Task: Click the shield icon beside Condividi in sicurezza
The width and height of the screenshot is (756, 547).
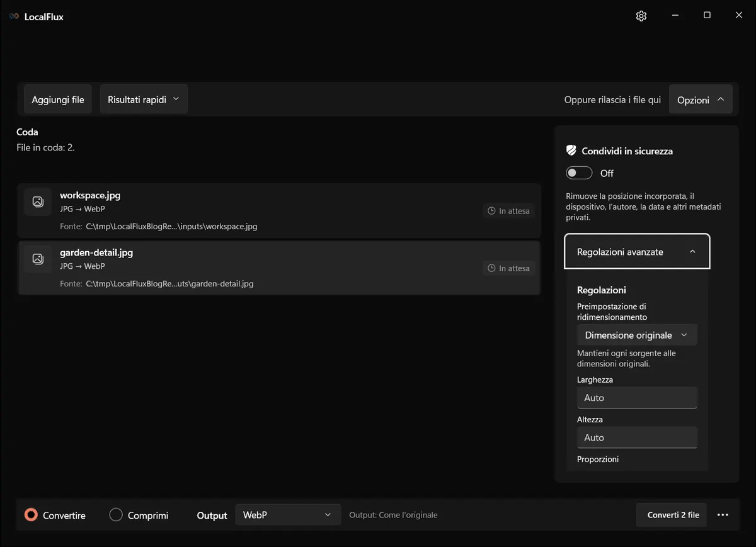Action: 571,151
